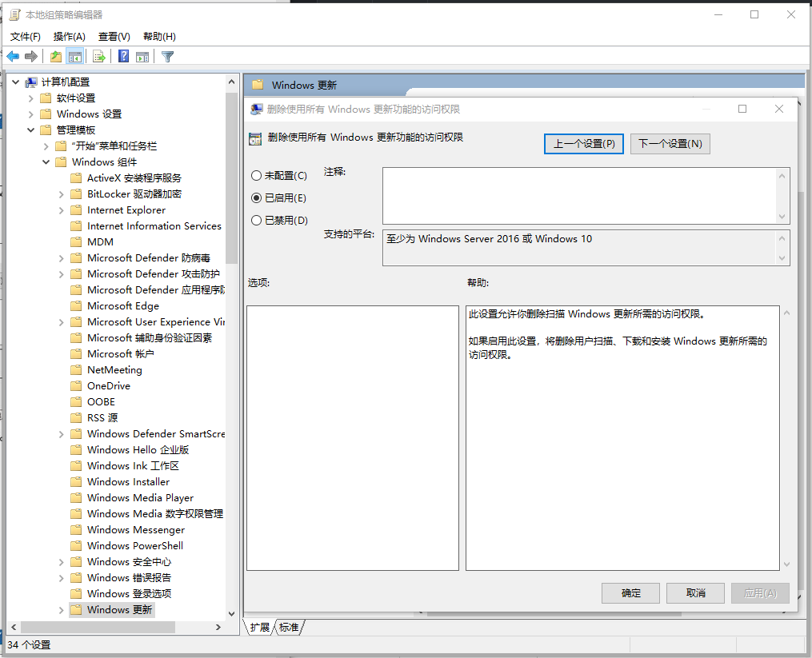812x658 pixels.
Task: Select the Windows Media Player tree item
Action: 140,498
